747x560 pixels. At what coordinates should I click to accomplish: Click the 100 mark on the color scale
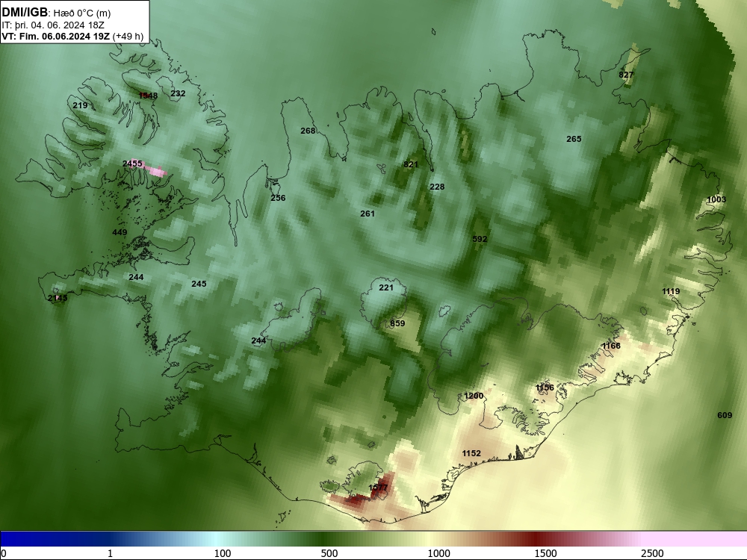[x=223, y=553]
